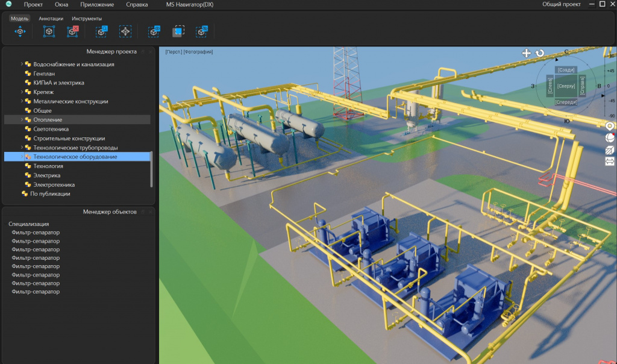
Task: Click the cube in solid bounding box icon
Action: coord(49,31)
